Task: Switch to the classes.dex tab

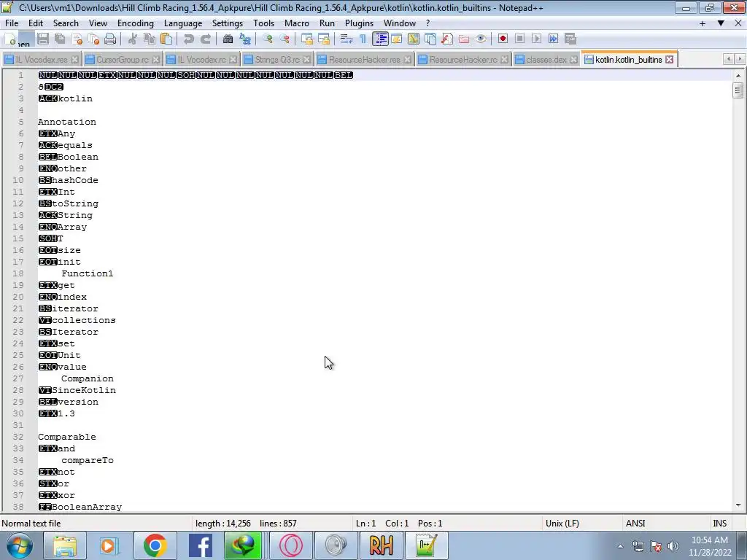Action: (x=546, y=60)
